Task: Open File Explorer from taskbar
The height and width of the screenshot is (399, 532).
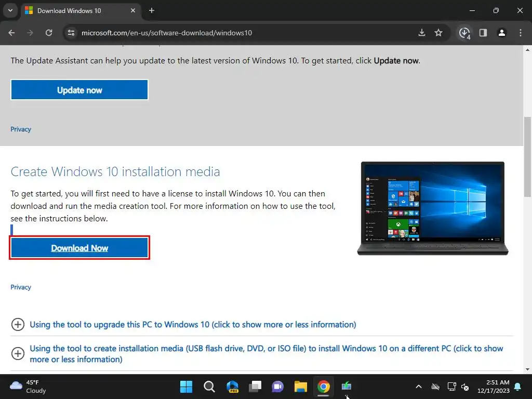Action: [x=301, y=387]
